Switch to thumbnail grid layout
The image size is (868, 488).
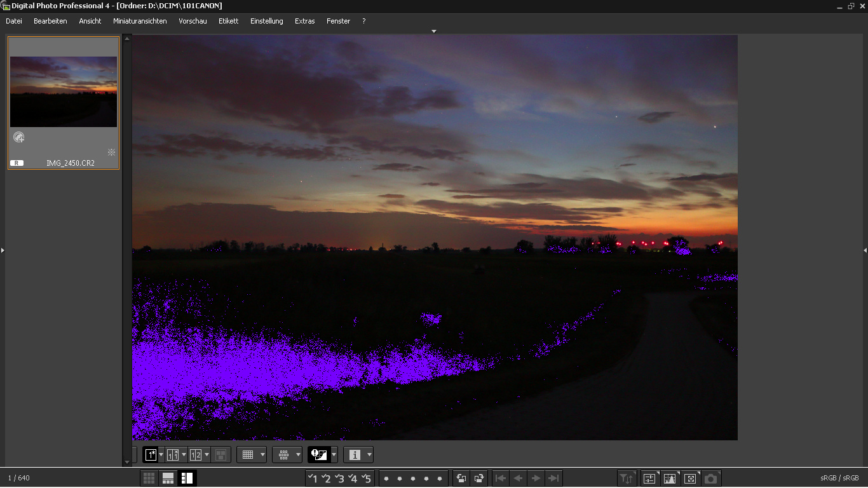pos(149,478)
